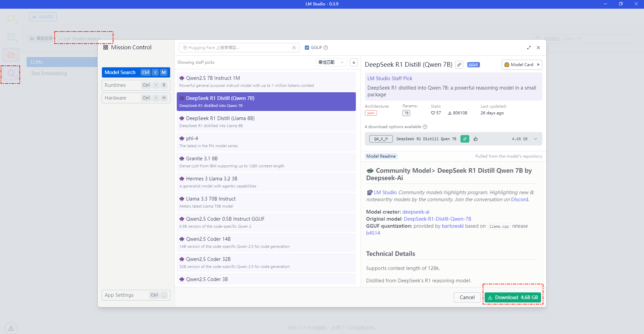Click the Q4_K_M quantization tag
644x334 pixels.
tap(381, 139)
